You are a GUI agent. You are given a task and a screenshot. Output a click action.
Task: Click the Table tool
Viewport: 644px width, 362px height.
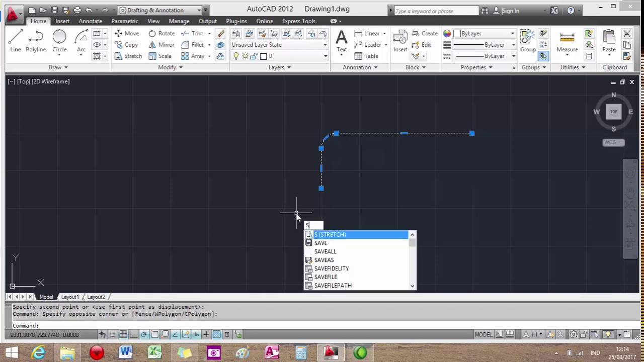point(366,56)
